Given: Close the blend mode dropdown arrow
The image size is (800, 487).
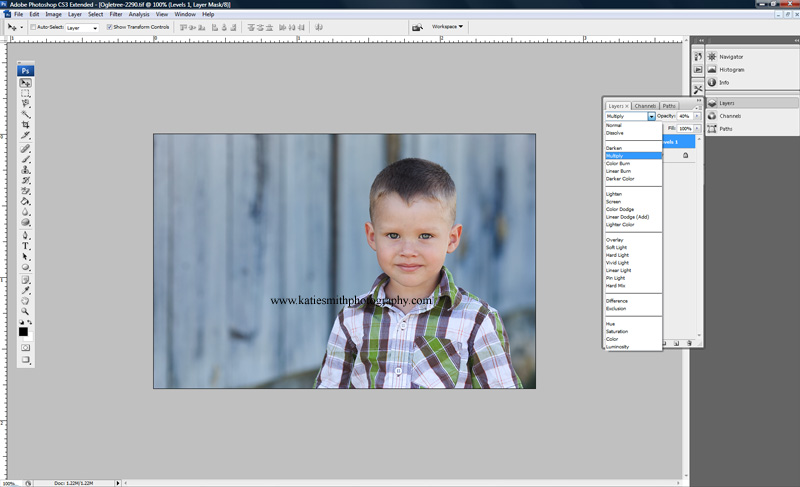Looking at the screenshot, I should 652,116.
